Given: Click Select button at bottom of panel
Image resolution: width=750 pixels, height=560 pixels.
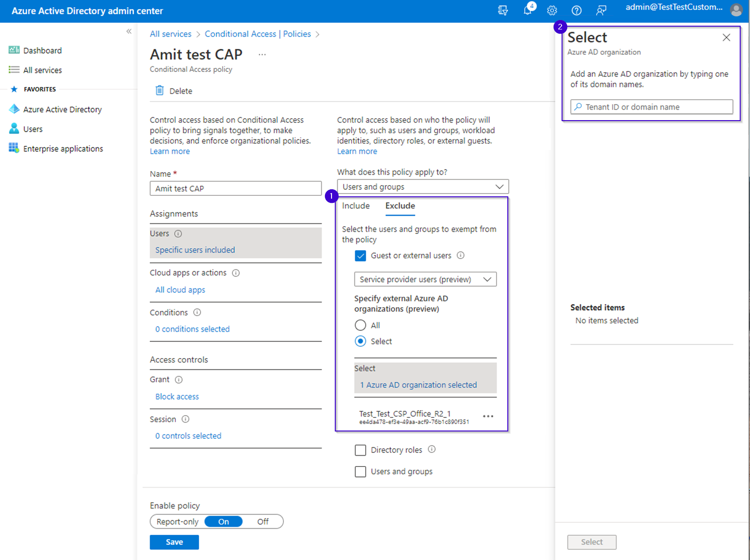Looking at the screenshot, I should (x=592, y=542).
